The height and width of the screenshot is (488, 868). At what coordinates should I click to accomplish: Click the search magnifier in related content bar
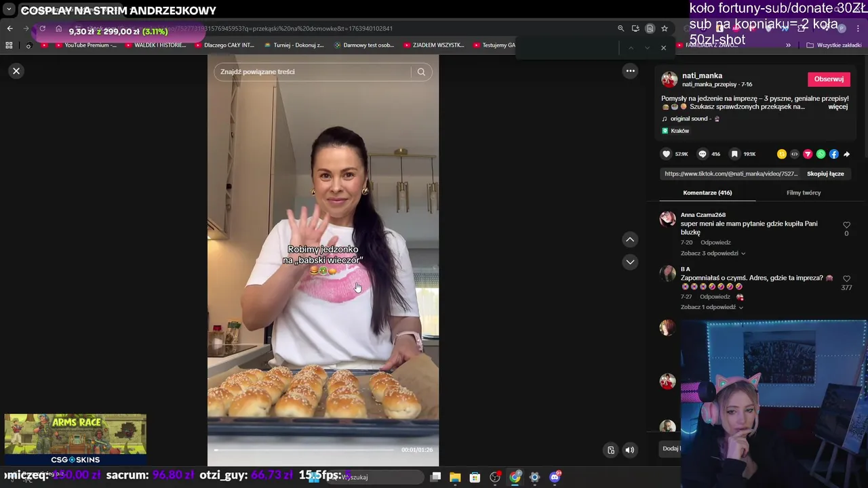(421, 72)
